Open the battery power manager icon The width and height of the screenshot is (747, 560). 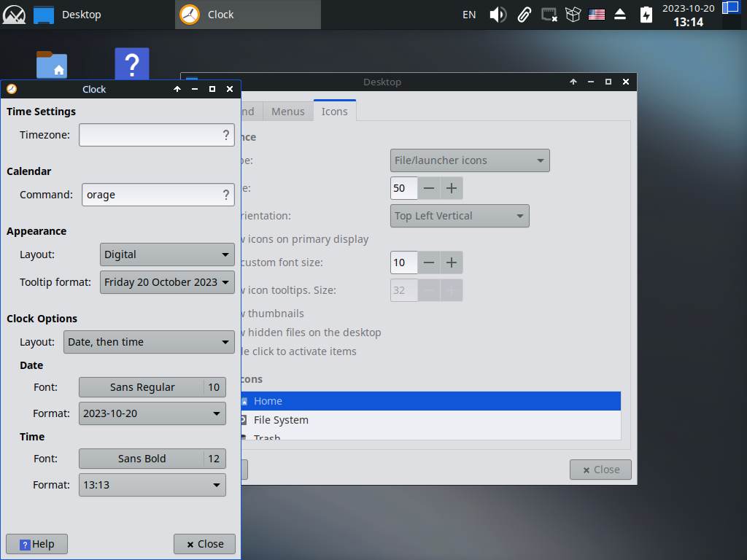646,15
